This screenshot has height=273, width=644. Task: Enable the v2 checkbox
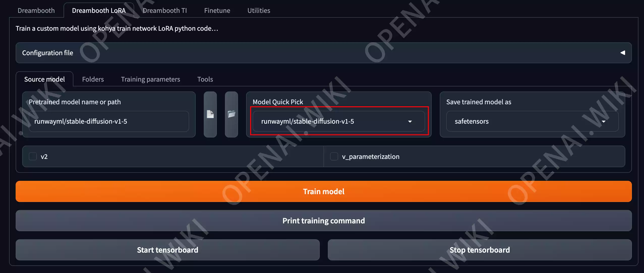point(33,156)
